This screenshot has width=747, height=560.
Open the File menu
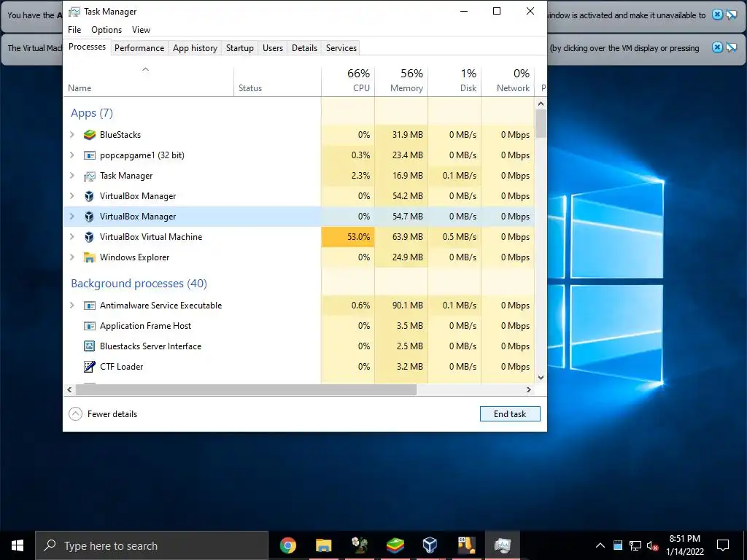[74, 29]
